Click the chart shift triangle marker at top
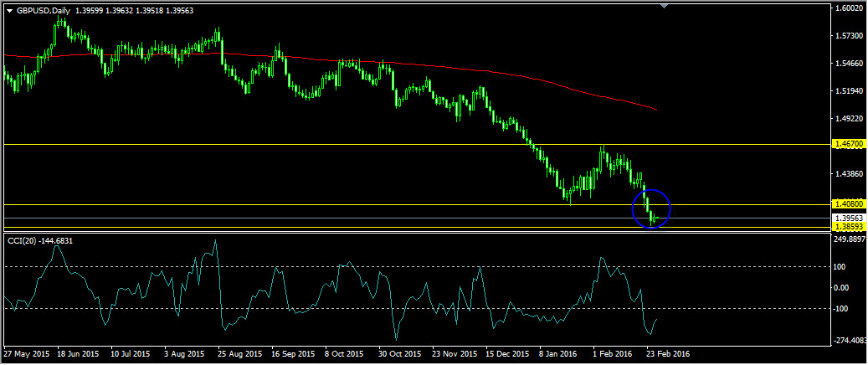868x365 pixels. coord(665,6)
